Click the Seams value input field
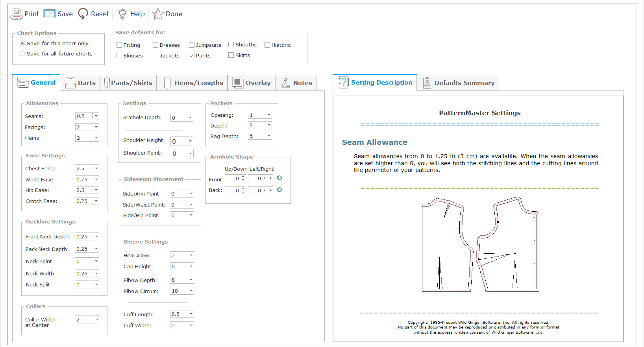The width and height of the screenshot is (644, 347). pyautogui.click(x=84, y=116)
